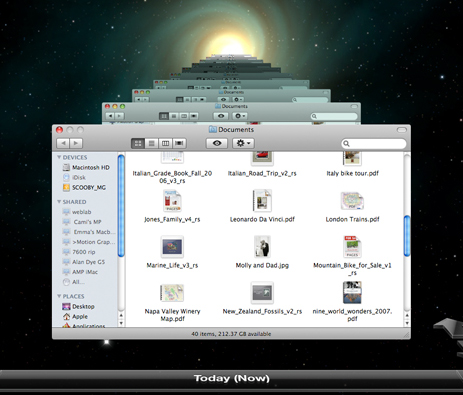This screenshot has height=395, width=463.
Task: Go forward using the front Finder forward arrow
Action: [76, 143]
